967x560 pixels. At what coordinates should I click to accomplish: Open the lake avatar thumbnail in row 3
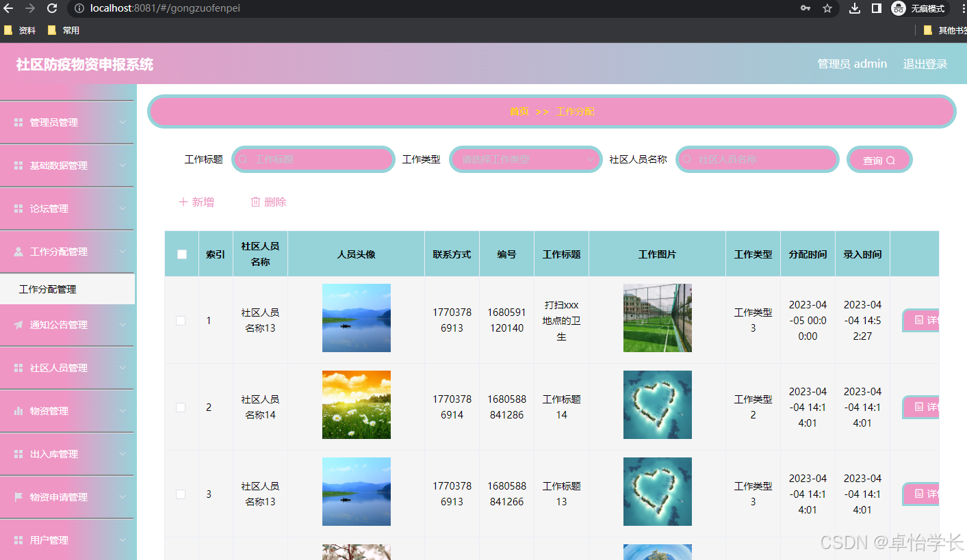pos(357,492)
